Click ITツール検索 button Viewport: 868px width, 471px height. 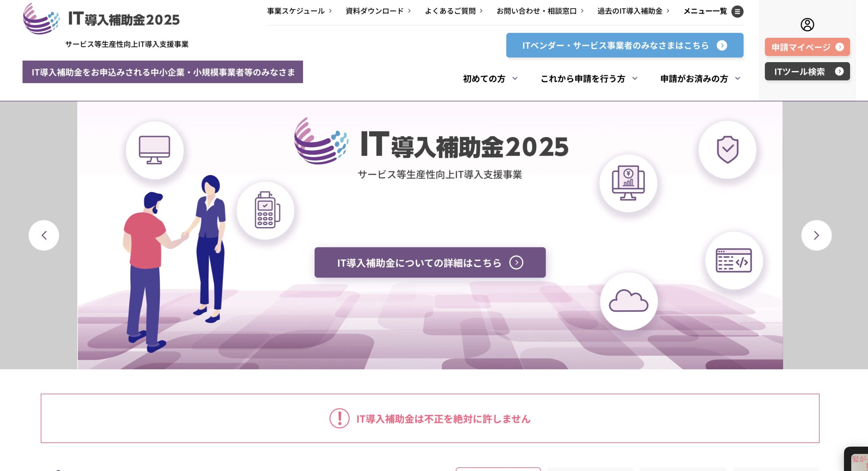coord(807,72)
